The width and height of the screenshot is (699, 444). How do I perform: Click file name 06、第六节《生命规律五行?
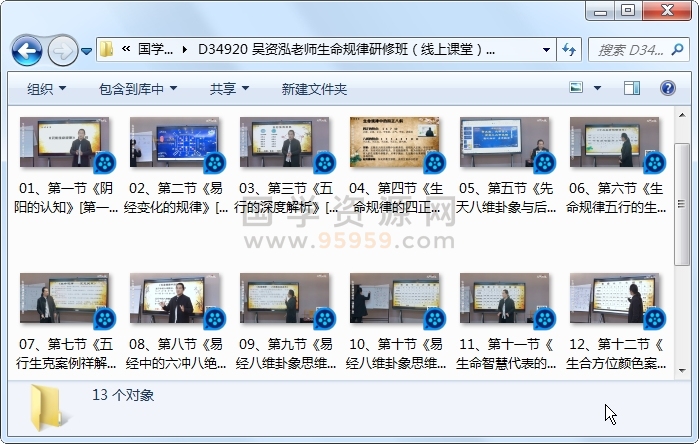point(616,197)
